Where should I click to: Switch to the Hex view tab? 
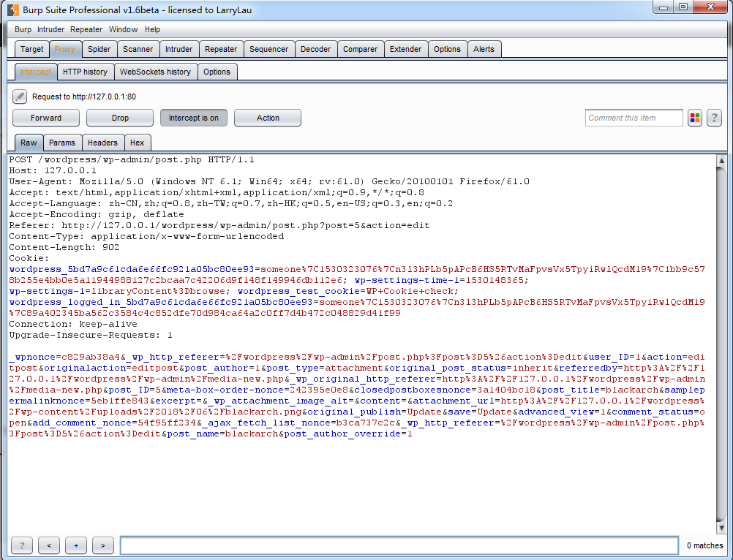pos(137,143)
